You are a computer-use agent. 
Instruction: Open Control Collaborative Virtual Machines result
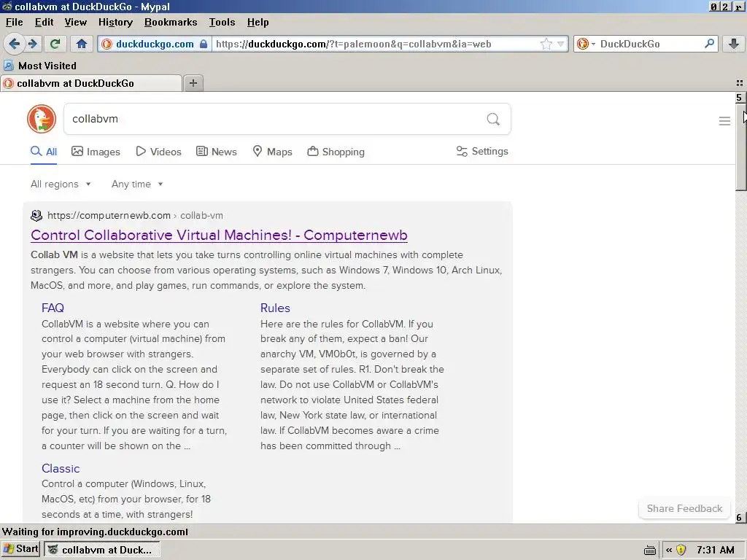point(219,235)
